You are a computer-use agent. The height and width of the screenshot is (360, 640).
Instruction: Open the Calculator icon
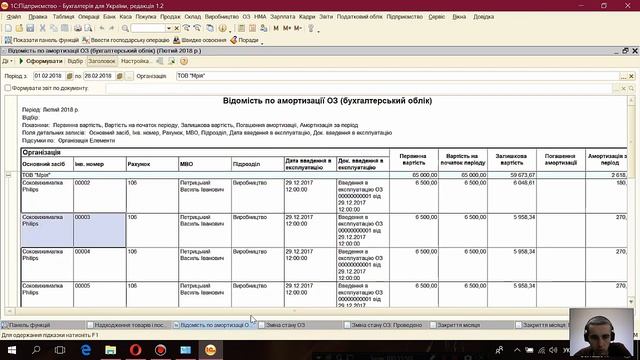[241, 28]
